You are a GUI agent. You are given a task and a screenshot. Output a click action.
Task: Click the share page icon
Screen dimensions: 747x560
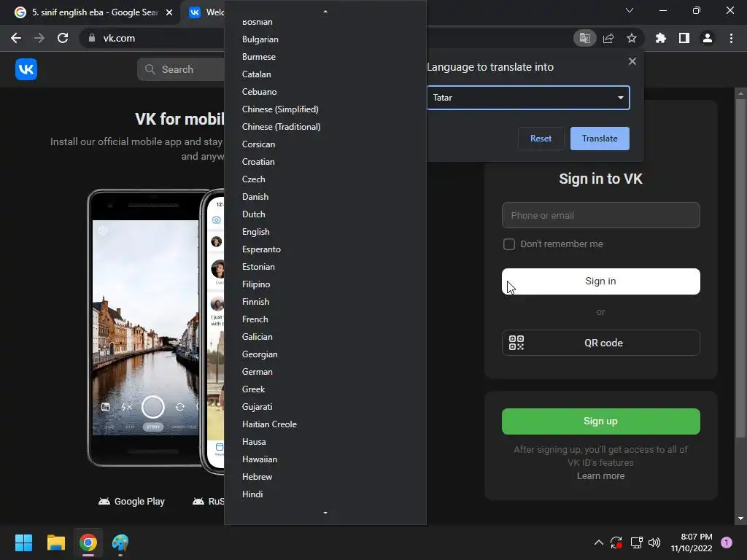point(608,38)
